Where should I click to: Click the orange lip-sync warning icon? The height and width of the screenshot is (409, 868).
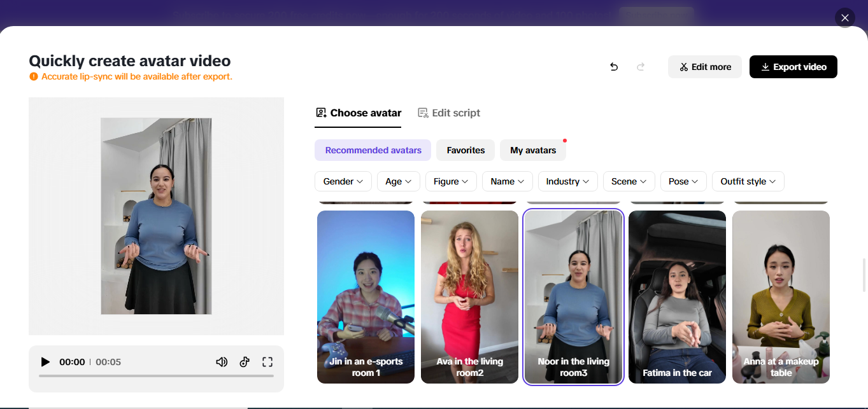tap(32, 76)
